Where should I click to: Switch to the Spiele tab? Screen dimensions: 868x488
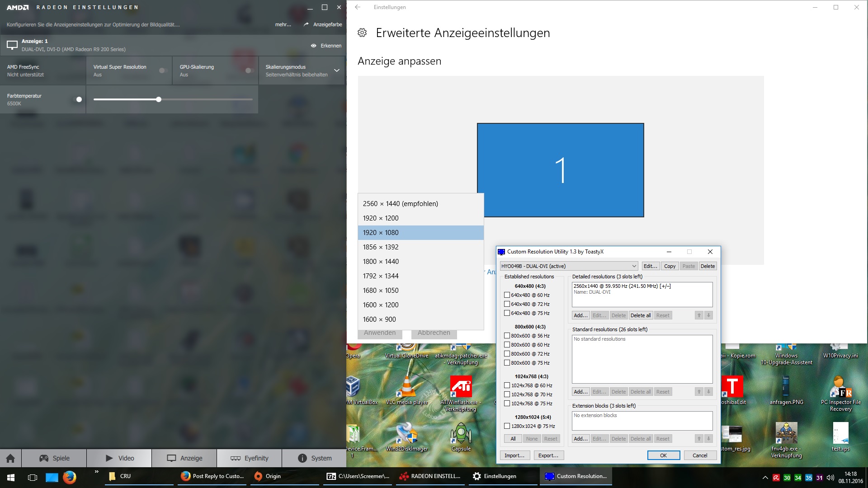click(x=54, y=458)
